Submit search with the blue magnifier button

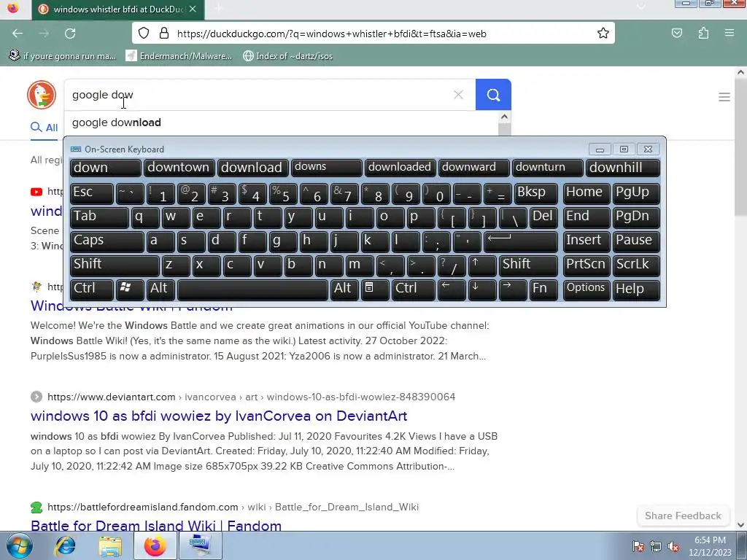[493, 95]
